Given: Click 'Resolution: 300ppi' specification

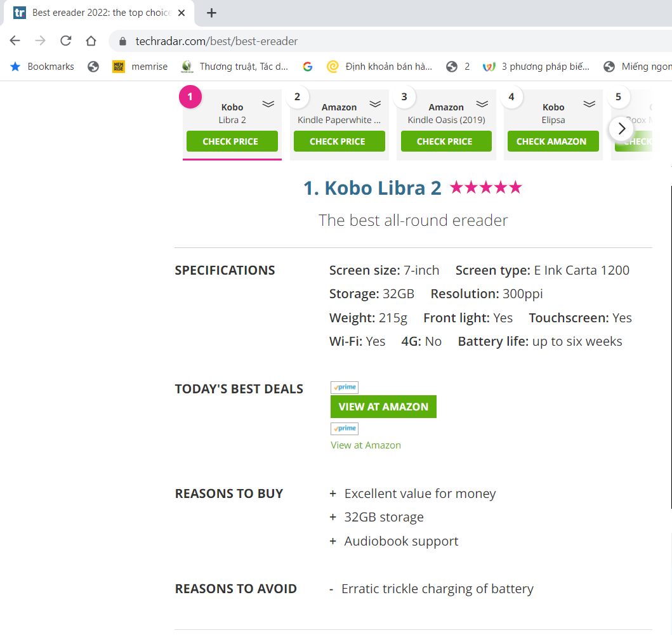Looking at the screenshot, I should click(487, 294).
